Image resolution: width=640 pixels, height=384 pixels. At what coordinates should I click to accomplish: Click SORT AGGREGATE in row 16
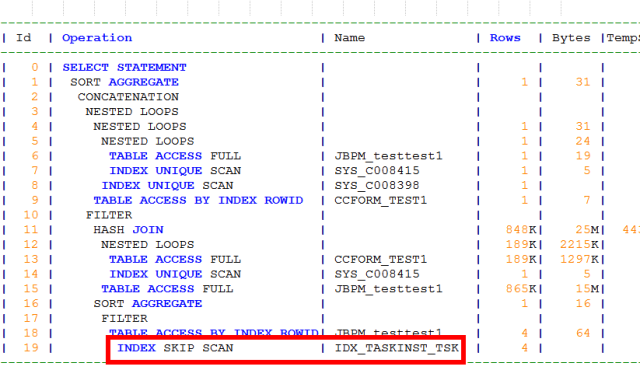click(x=148, y=304)
